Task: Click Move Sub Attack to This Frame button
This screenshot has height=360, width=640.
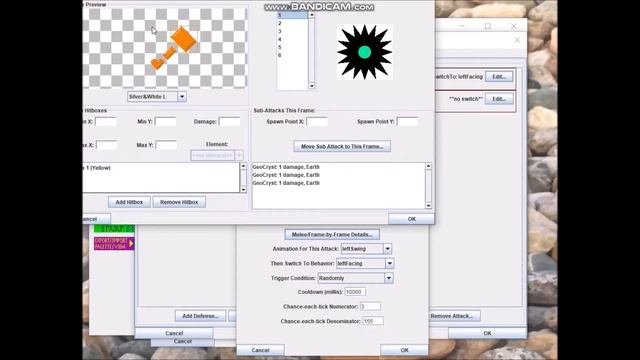Action: coord(342,146)
